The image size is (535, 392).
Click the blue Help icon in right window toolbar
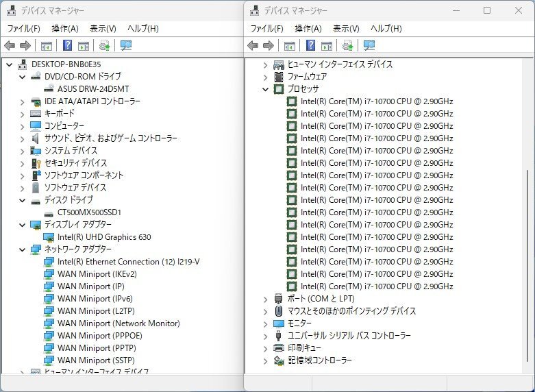tap(310, 45)
